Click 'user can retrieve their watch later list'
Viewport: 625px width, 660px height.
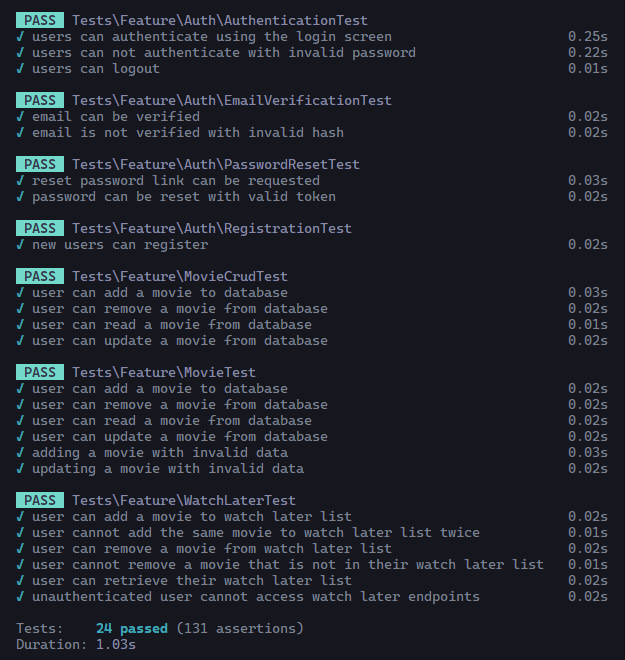pos(192,580)
